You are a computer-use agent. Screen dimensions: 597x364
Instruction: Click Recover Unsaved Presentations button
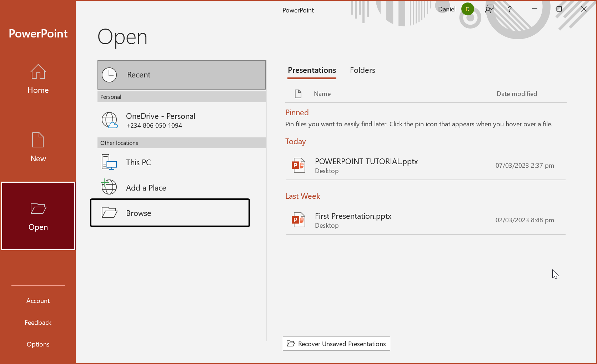click(336, 344)
